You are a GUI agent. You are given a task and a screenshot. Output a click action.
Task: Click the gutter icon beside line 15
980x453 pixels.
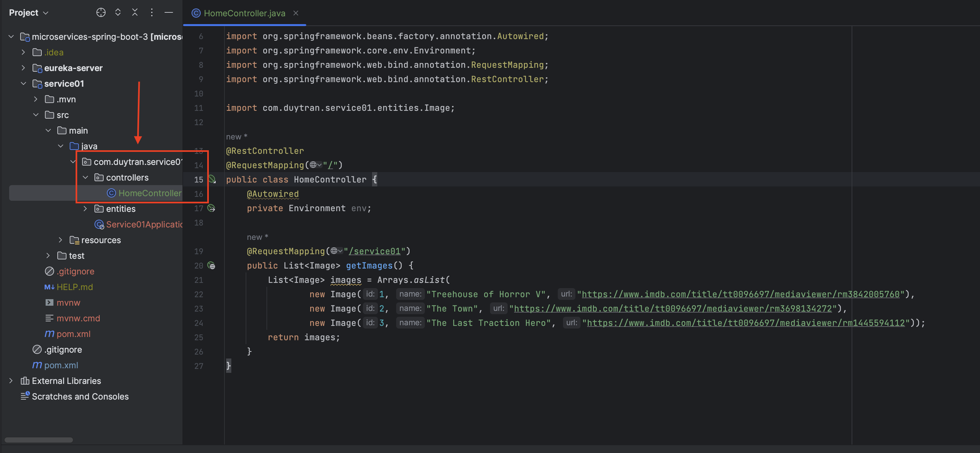point(212,179)
